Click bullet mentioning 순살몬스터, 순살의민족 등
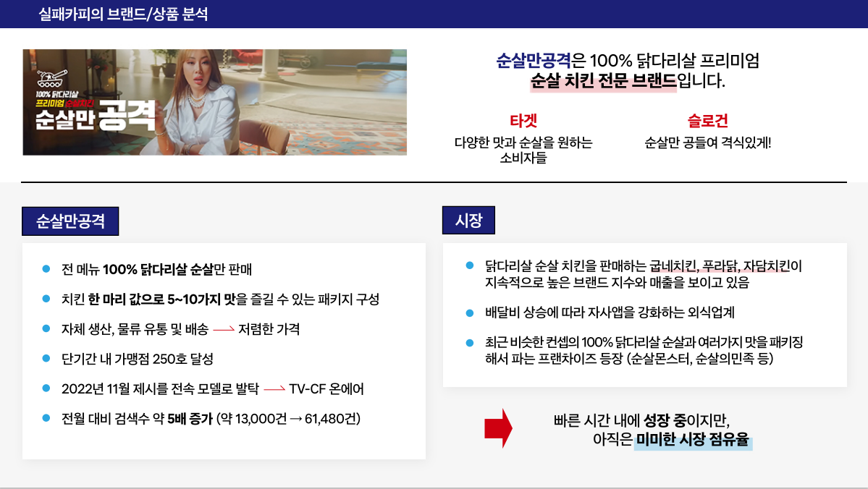 point(644,350)
